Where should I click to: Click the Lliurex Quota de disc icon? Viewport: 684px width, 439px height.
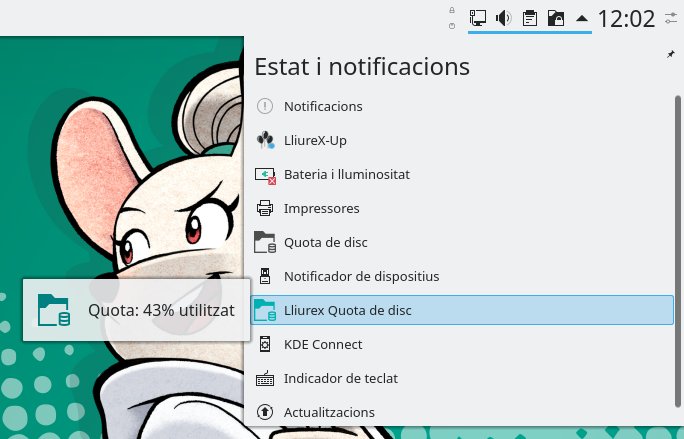click(x=265, y=310)
